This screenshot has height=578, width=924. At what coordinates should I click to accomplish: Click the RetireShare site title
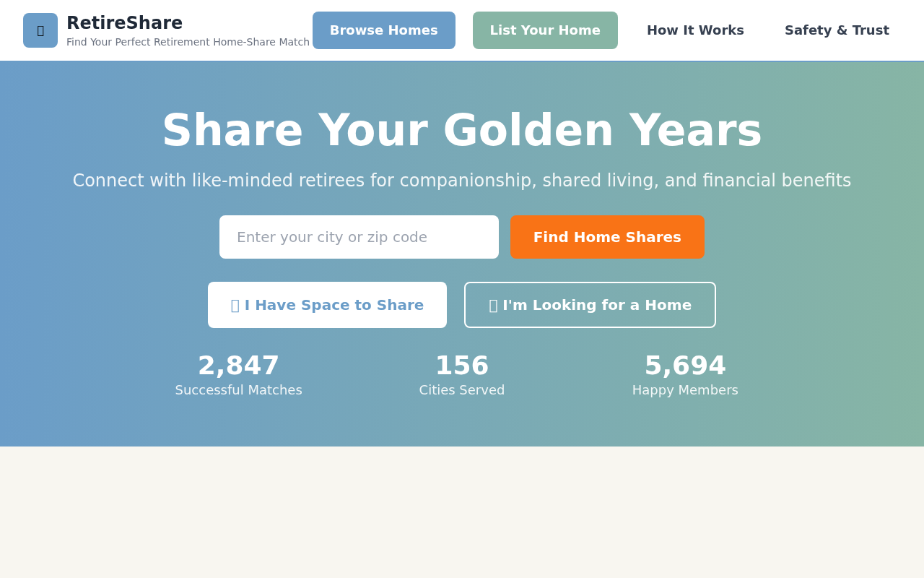[124, 22]
